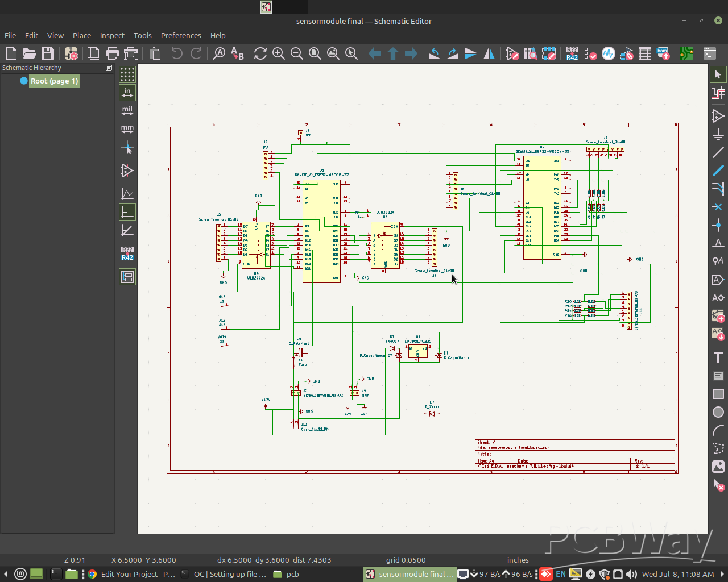Open Find and Replace tool
Viewport: 728px width, 582px height.
[x=237, y=53]
